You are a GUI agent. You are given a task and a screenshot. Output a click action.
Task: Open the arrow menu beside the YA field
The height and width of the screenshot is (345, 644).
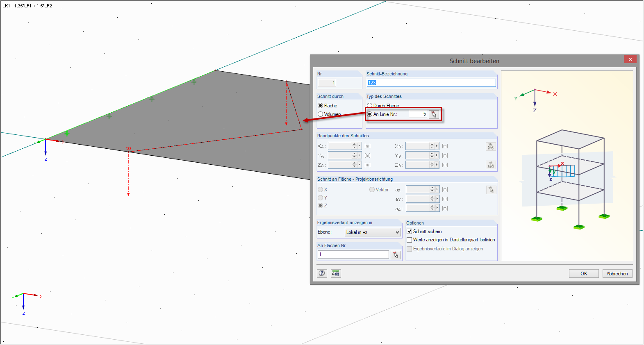point(360,155)
